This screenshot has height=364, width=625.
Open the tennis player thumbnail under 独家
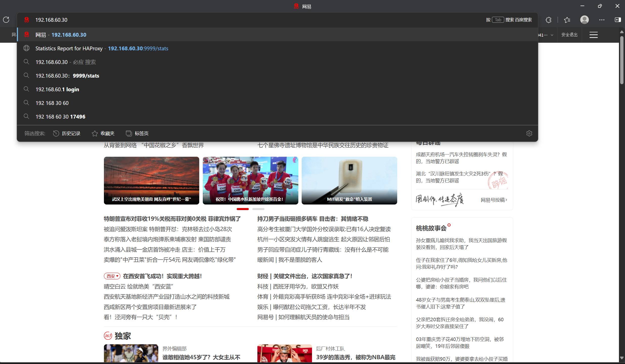tap(131, 353)
